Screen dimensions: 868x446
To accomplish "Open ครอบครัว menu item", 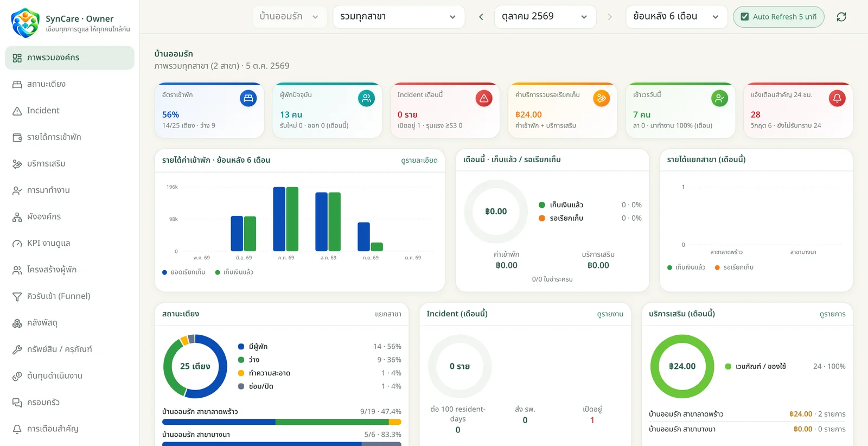I will [x=69, y=403].
